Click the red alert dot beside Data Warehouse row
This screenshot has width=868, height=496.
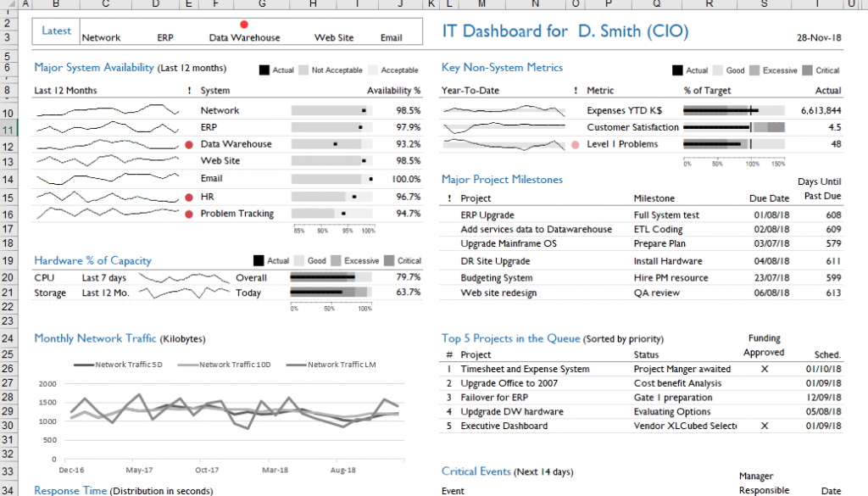click(188, 145)
